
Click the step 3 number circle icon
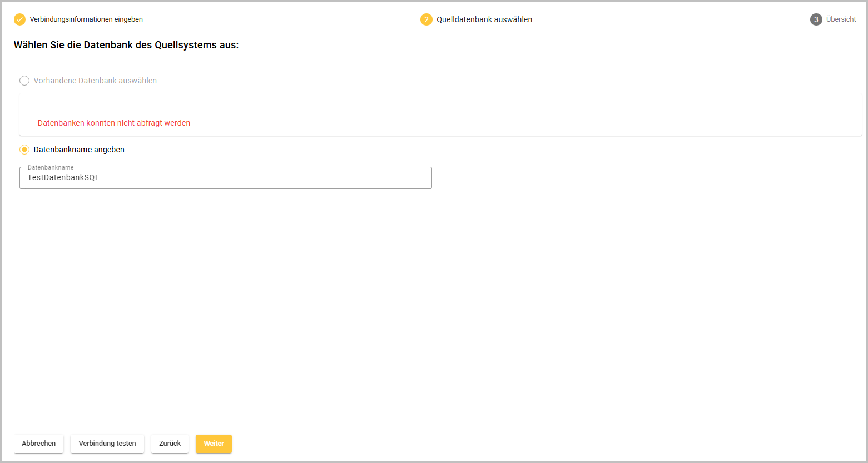pyautogui.click(x=816, y=19)
